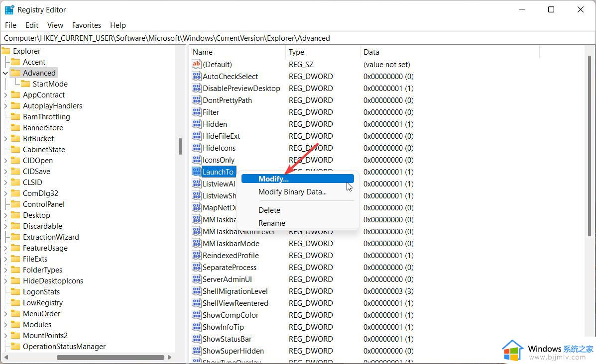
Task: Click the SeparateProcess DWORD icon
Action: pos(197,267)
